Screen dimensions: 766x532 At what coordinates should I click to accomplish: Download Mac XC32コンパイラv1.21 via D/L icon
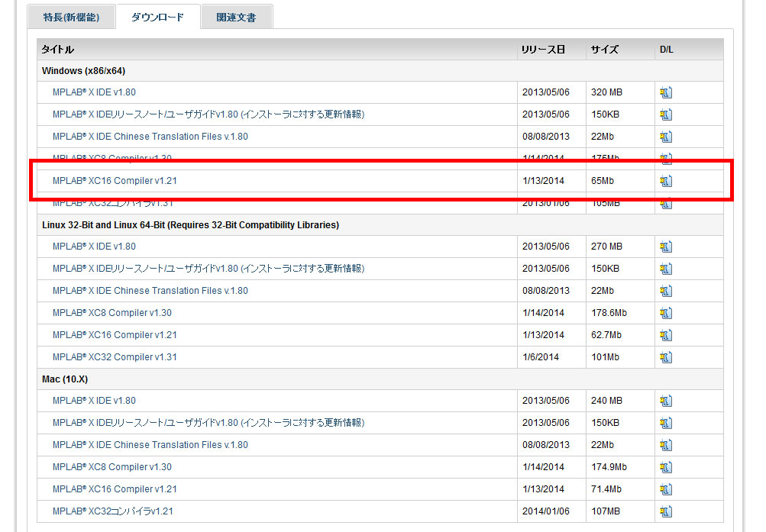665,511
